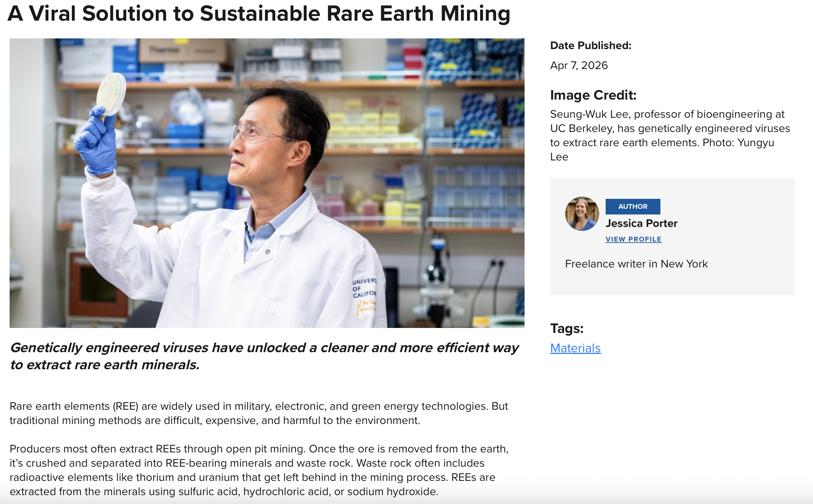
Task: Open the VIEW PROFILE link
Action: point(633,239)
